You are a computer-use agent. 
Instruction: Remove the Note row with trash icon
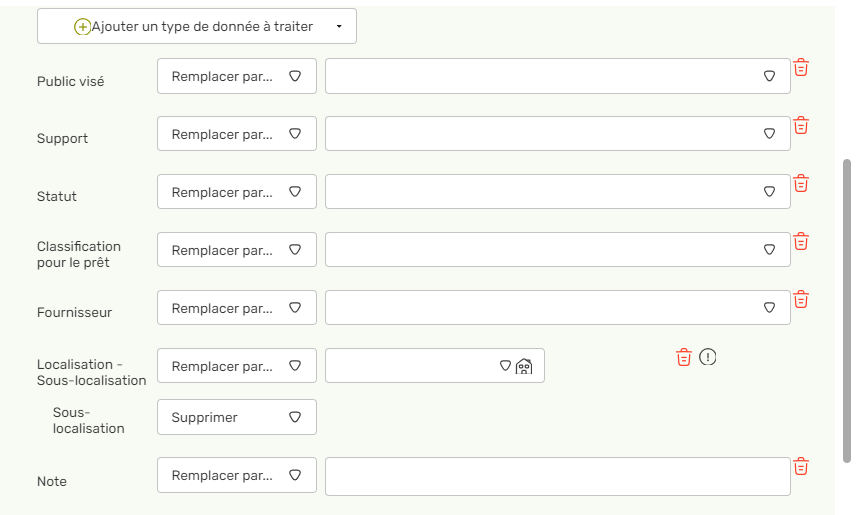coord(801,467)
